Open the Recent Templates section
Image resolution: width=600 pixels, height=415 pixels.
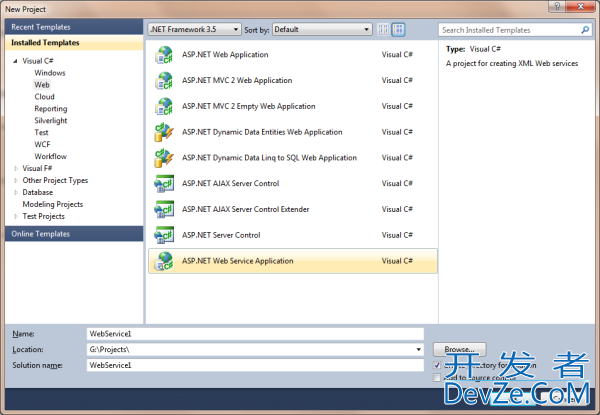[x=74, y=27]
